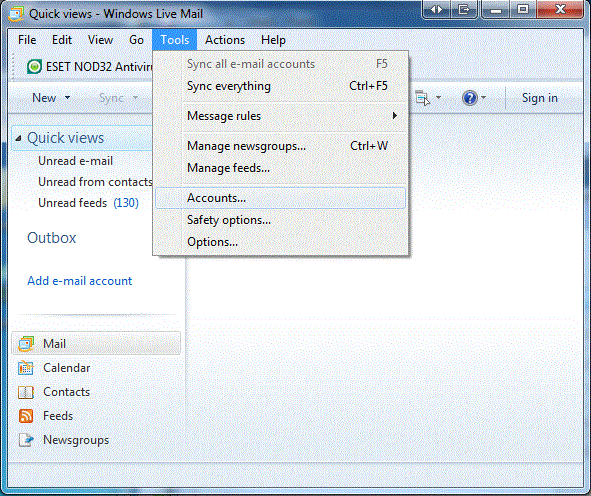Screen dimensions: 591x496
Task: Open the New dropdown arrow
Action: [67, 98]
